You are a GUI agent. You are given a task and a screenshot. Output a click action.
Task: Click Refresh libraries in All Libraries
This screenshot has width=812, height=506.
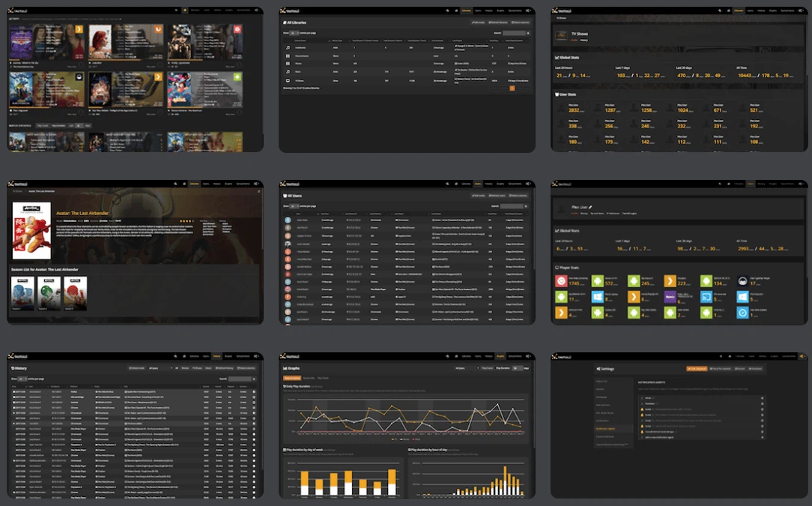point(498,22)
